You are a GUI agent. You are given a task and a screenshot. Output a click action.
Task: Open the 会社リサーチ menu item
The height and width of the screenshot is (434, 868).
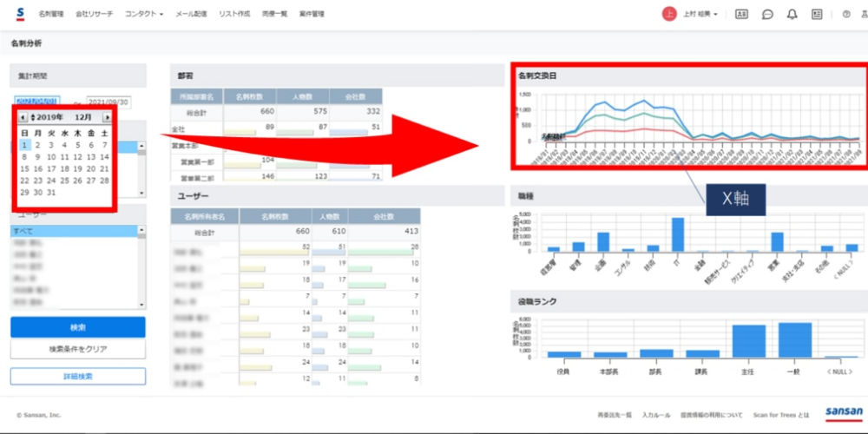click(x=94, y=14)
